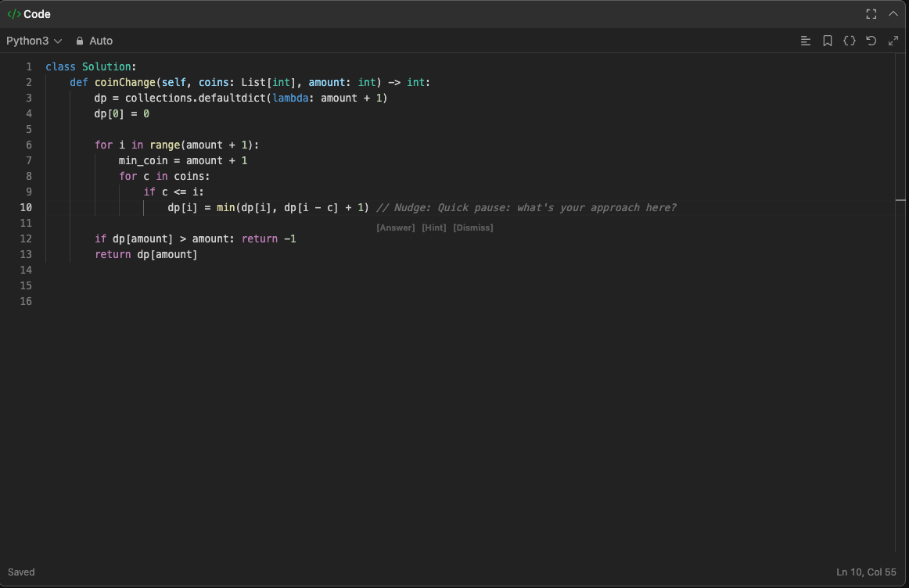This screenshot has height=588, width=909.
Task: Toggle the Auto mode label
Action: click(x=101, y=41)
